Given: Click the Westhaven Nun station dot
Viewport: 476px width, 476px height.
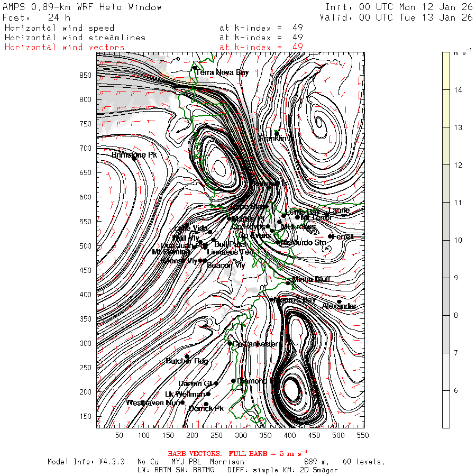Looking at the screenshot, I should [x=183, y=402].
